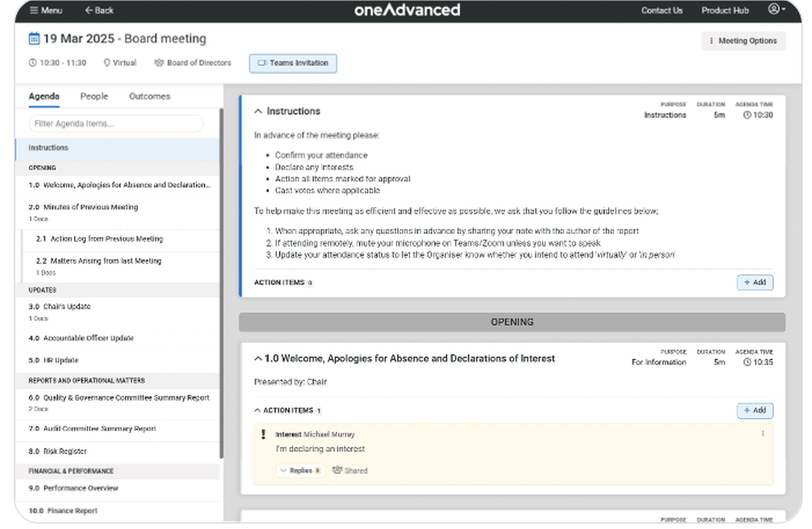Click the Filter Agenda Items field
Screen dimensions: 812x529
pos(119,123)
